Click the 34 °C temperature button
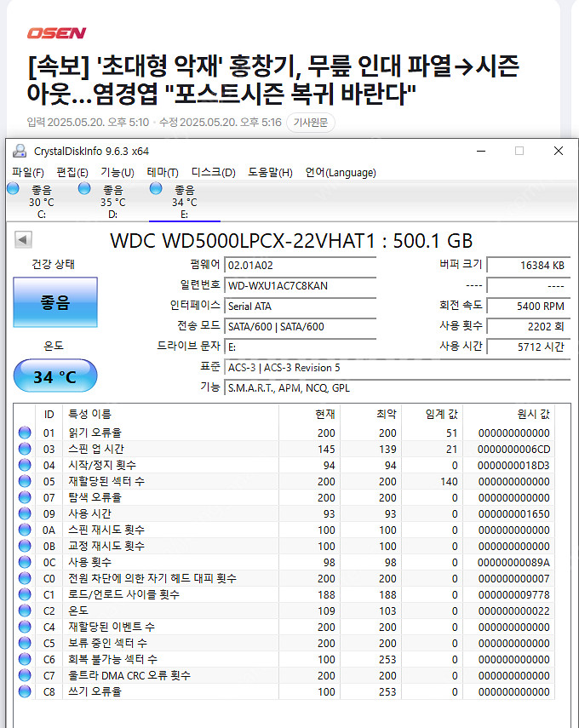Screen dimensions: 579x728 tap(55, 376)
